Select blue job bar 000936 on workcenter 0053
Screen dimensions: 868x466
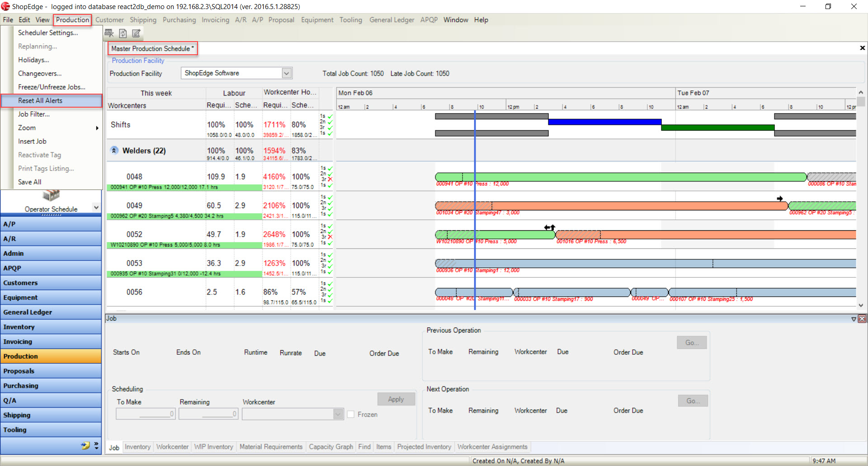pos(646,263)
